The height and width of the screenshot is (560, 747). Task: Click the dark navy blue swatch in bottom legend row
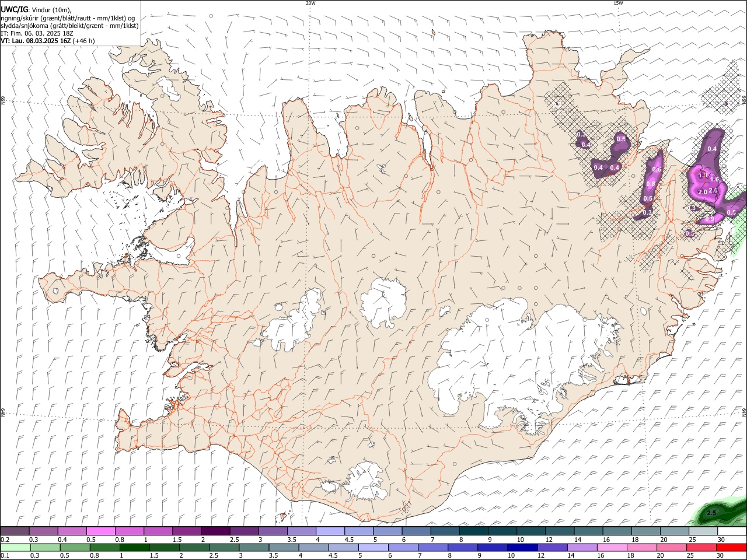point(522,547)
